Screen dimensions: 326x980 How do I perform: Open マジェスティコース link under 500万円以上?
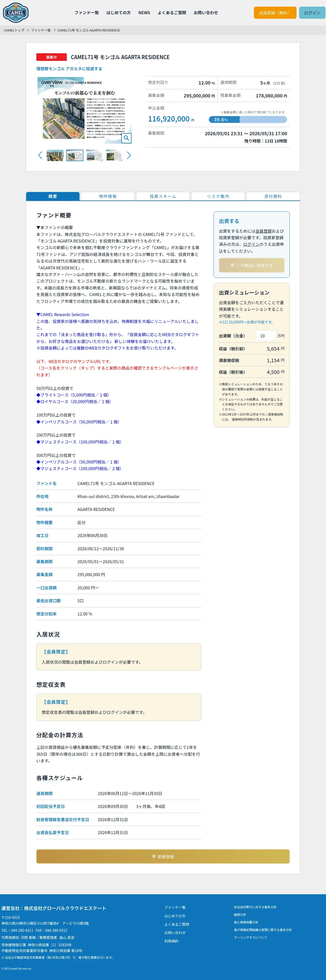79,468
